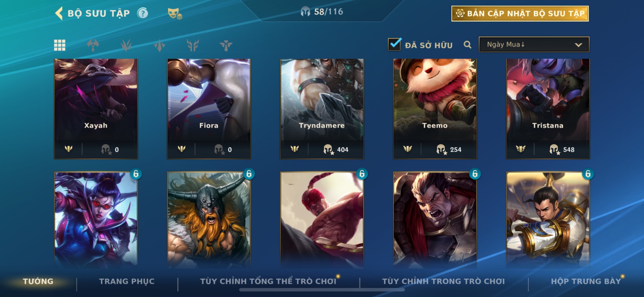Open the help question mark icon
This screenshot has height=297, width=644.
pyautogui.click(x=142, y=13)
